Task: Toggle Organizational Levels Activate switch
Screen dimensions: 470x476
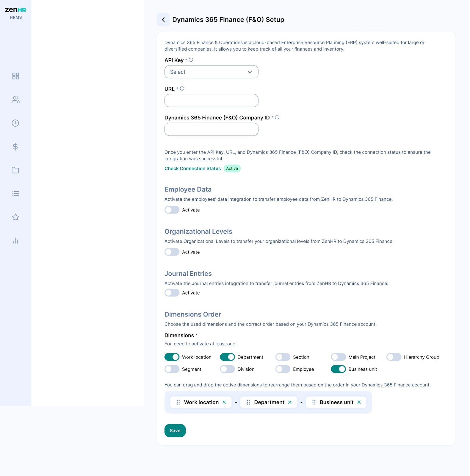Action: coord(172,252)
